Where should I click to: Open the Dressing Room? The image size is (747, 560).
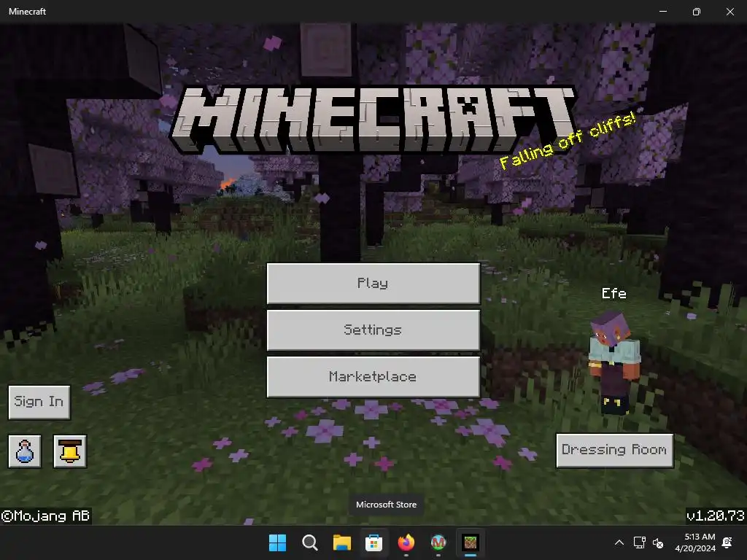tap(614, 450)
